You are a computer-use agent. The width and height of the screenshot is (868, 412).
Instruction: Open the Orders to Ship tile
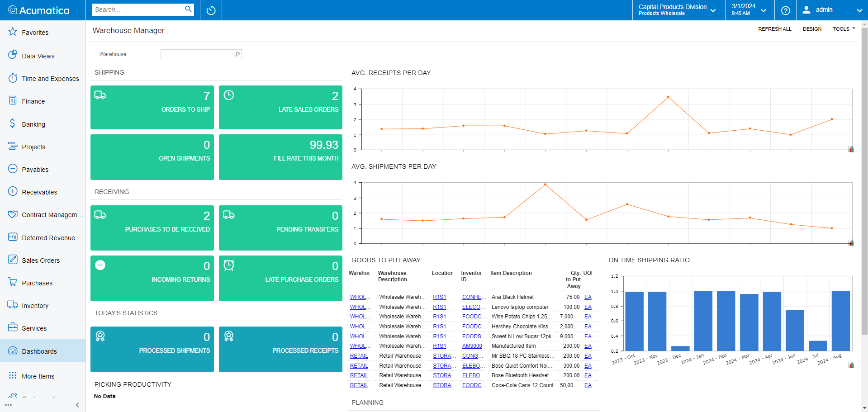click(x=152, y=108)
